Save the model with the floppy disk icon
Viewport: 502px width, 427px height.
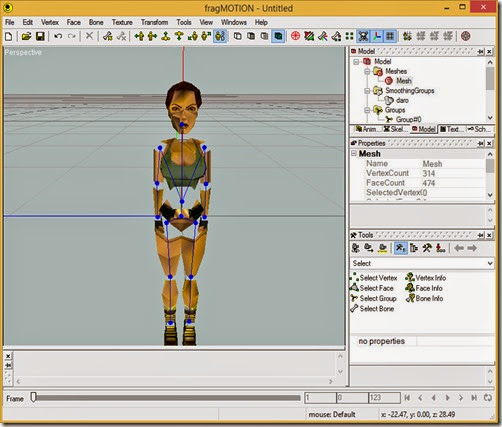[40, 36]
